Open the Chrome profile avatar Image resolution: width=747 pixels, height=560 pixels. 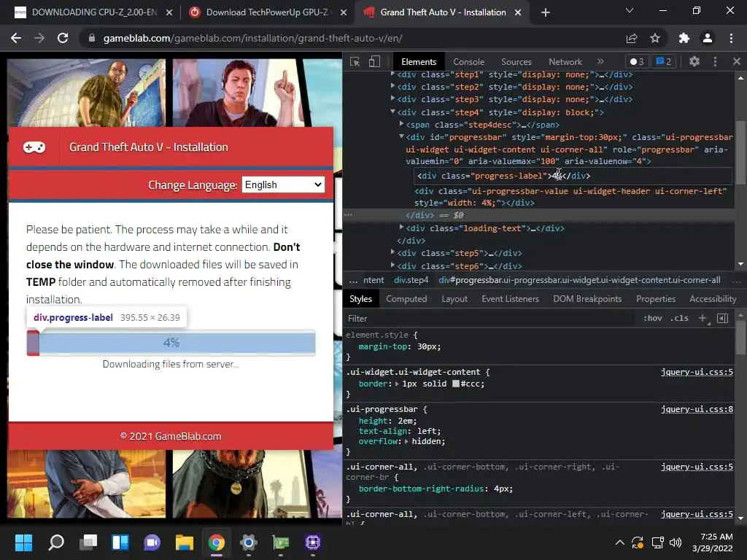(708, 38)
